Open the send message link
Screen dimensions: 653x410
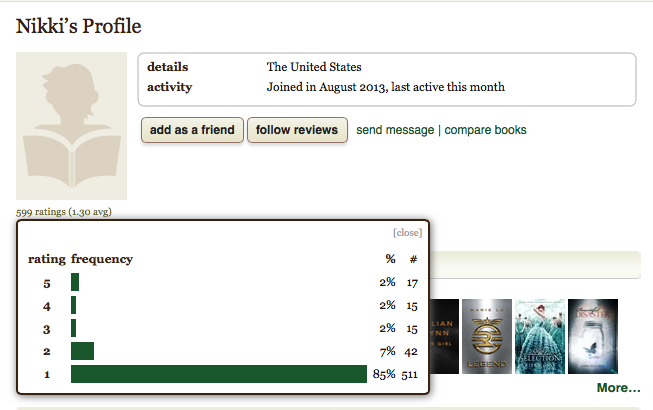395,130
